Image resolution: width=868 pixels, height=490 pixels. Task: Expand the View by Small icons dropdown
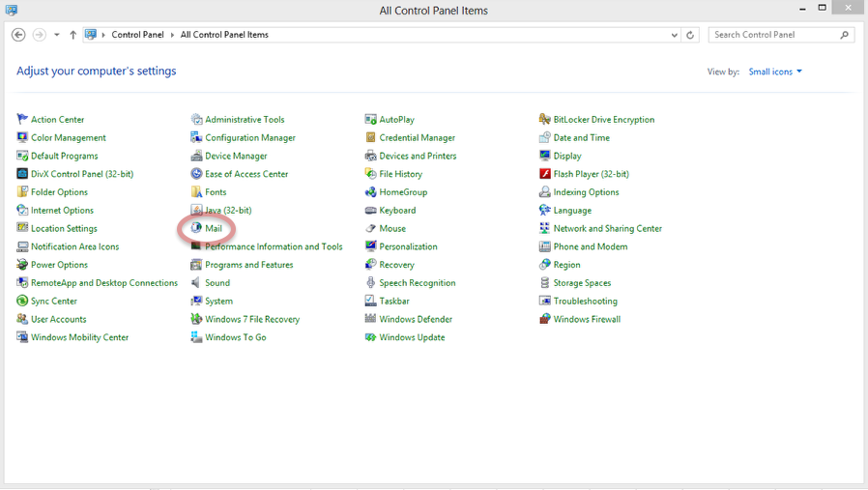(775, 72)
